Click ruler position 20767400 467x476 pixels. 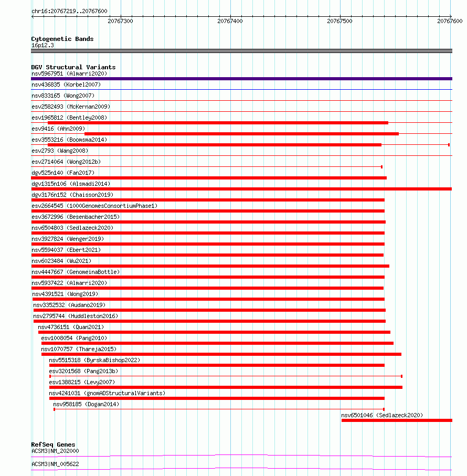pos(230,21)
